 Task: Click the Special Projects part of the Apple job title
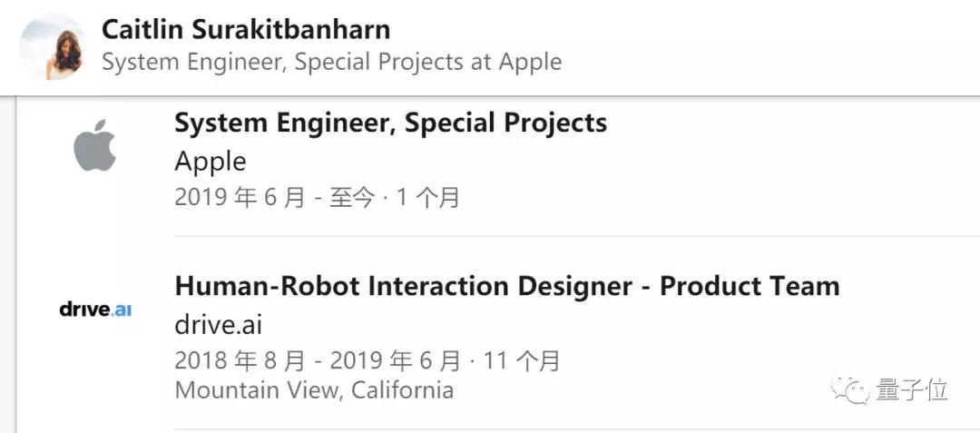[505, 123]
